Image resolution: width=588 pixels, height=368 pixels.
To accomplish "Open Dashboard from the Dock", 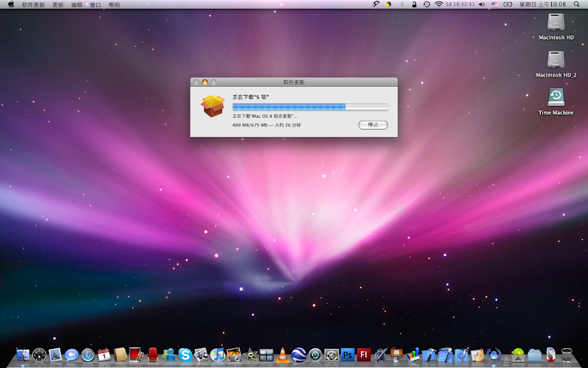I will tap(40, 355).
